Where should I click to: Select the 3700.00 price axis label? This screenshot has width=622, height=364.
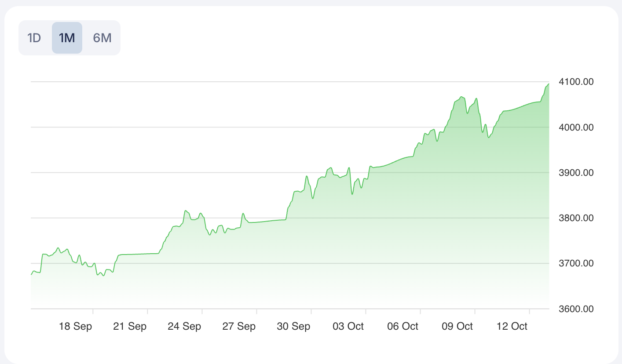(x=576, y=263)
